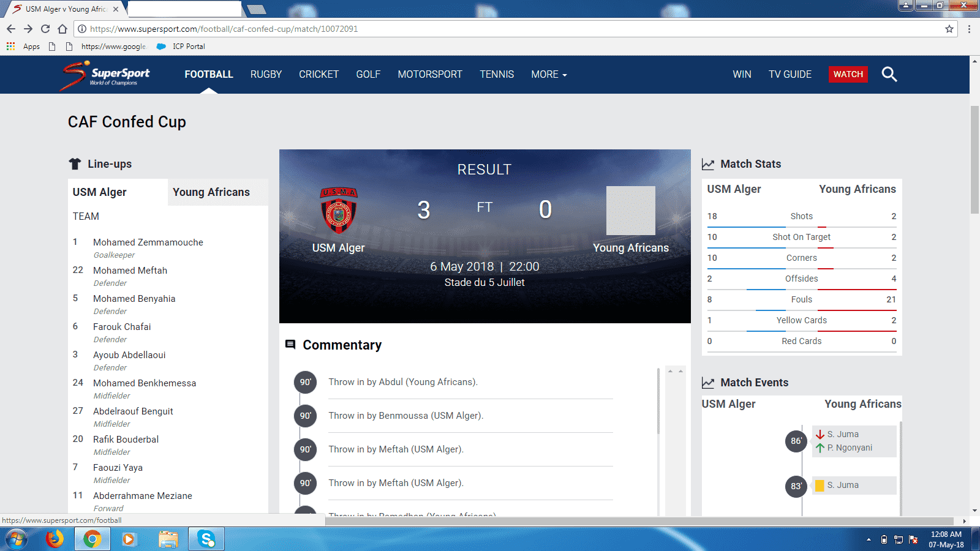Reload the current page
This screenshot has height=551, width=980.
point(45,29)
